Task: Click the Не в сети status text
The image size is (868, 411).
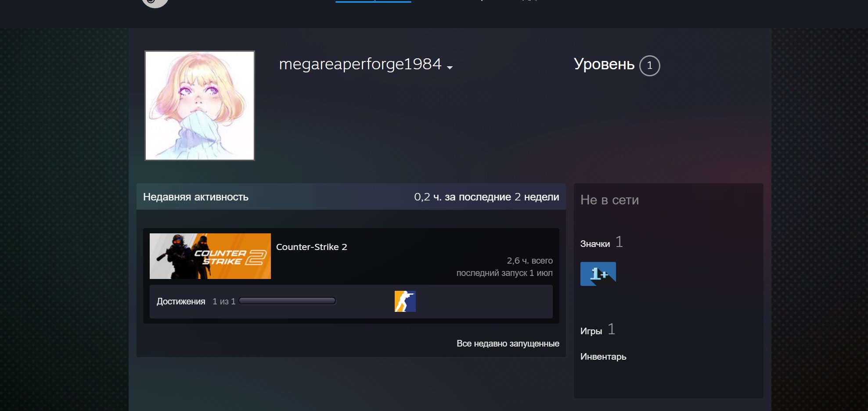Action: pyautogui.click(x=609, y=200)
